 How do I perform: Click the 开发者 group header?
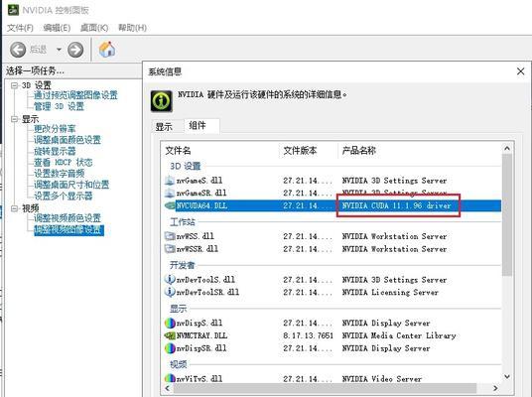click(183, 265)
